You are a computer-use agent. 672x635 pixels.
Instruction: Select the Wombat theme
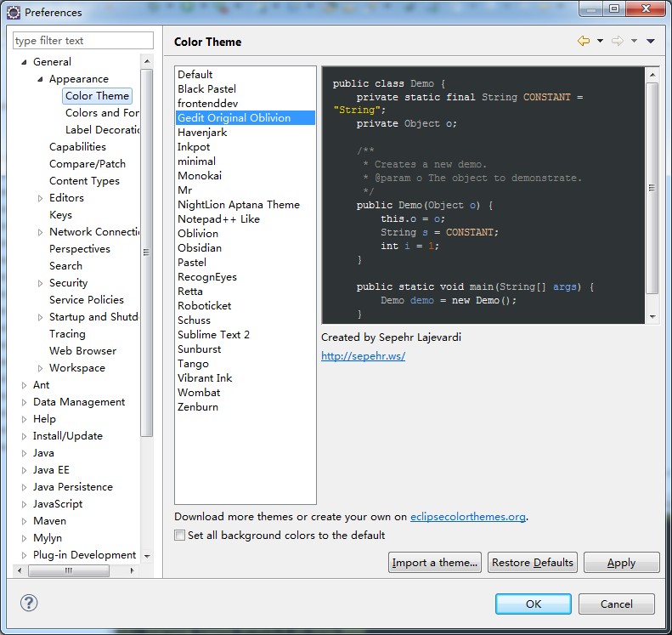click(246, 393)
